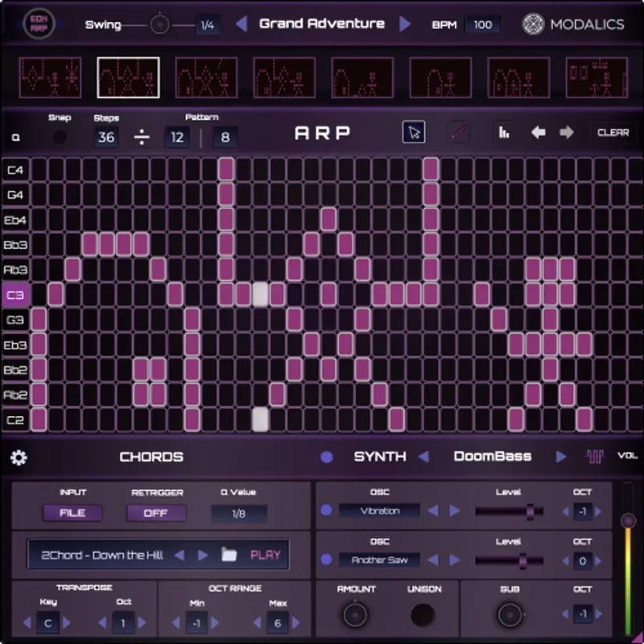Image resolution: width=644 pixels, height=644 pixels.
Task: Click the BPM 100 field
Action: point(482,25)
